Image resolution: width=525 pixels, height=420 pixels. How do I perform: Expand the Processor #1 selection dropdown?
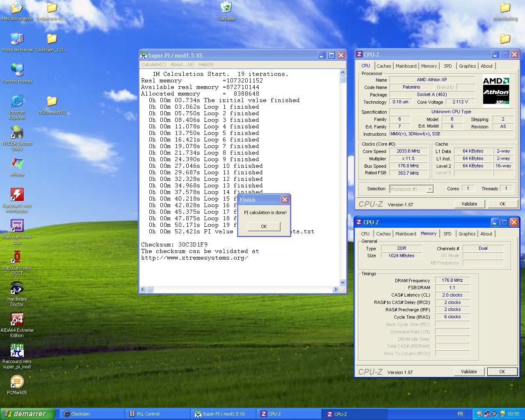(430, 189)
